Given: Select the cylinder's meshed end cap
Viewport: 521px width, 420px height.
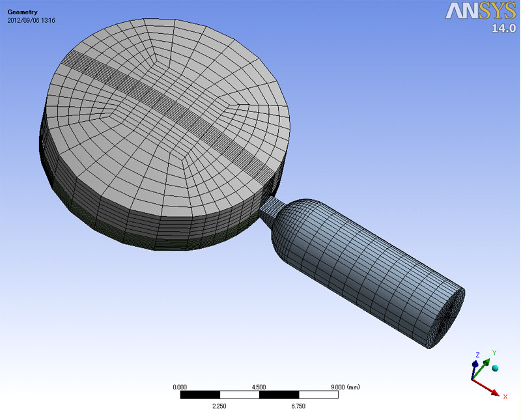Looking at the screenshot, I should [x=447, y=319].
